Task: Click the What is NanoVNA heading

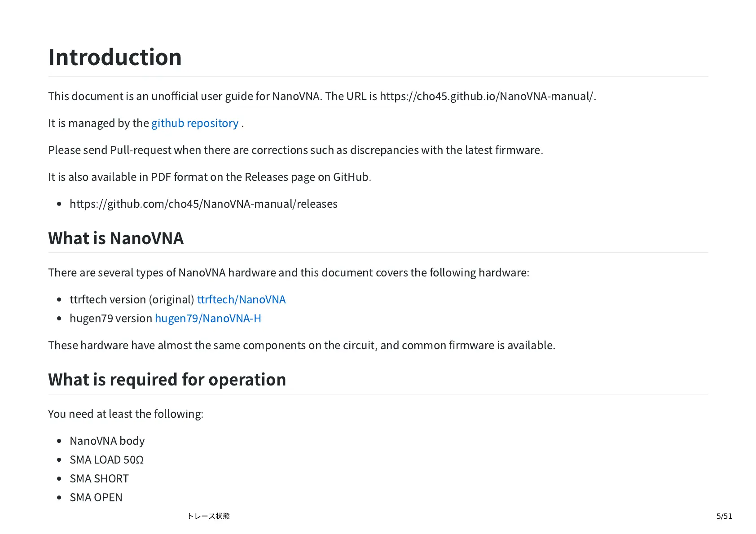Action: point(116,238)
